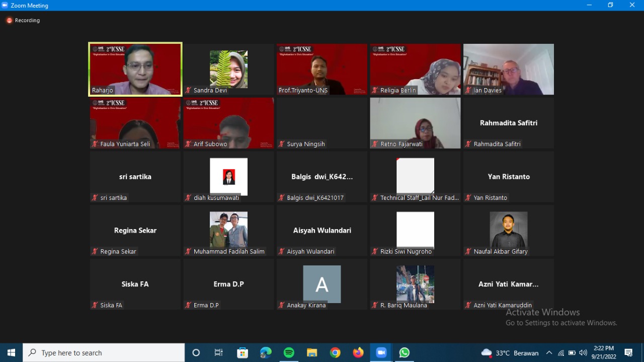The height and width of the screenshot is (362, 644).
Task: Click the volume icon in system tray
Action: click(x=583, y=353)
